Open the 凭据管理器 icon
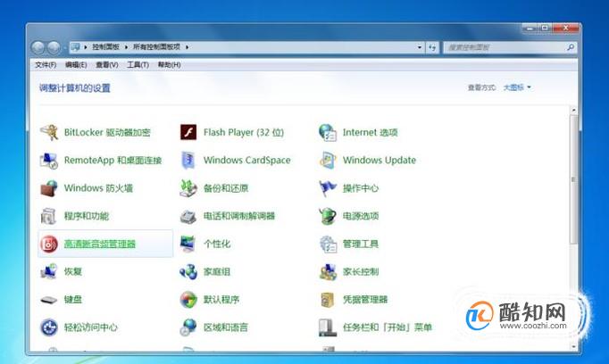Image resolution: width=609 pixels, height=364 pixels. (328, 300)
